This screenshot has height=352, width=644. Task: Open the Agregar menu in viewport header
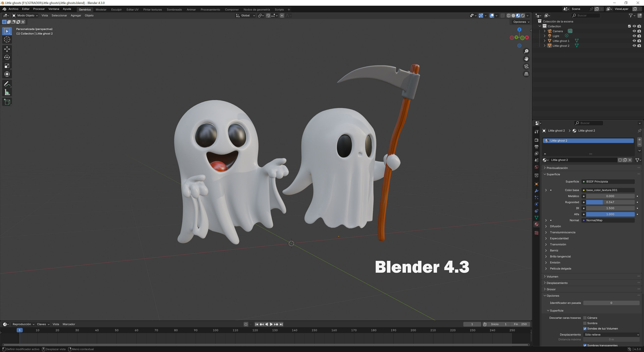[76, 15]
